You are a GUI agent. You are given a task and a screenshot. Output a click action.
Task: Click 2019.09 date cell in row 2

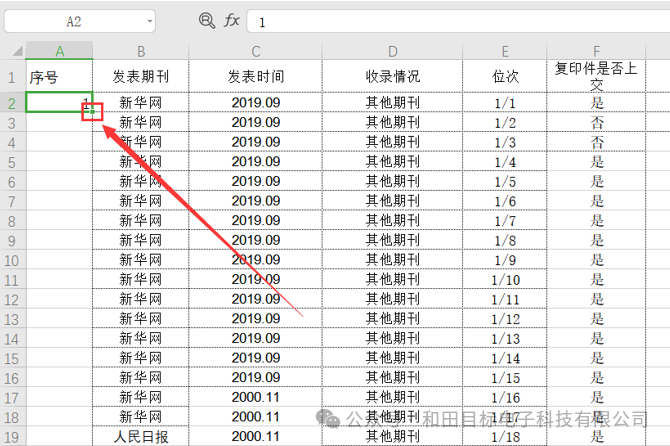tap(256, 103)
